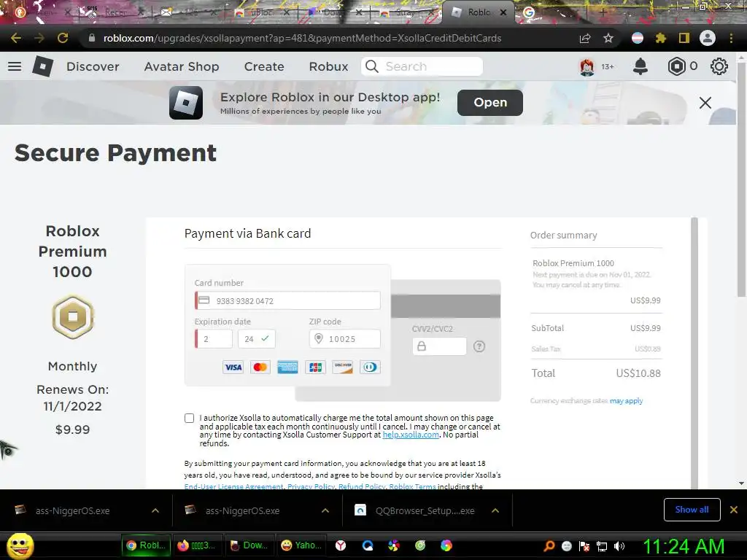This screenshot has height=560, width=747.
Task: View site security lock info
Action: click(92, 38)
